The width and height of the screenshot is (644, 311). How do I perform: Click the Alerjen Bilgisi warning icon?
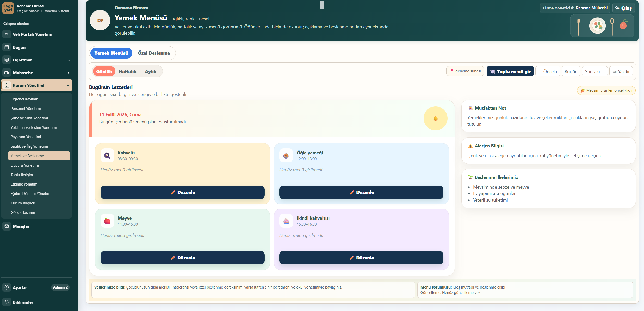(470, 146)
